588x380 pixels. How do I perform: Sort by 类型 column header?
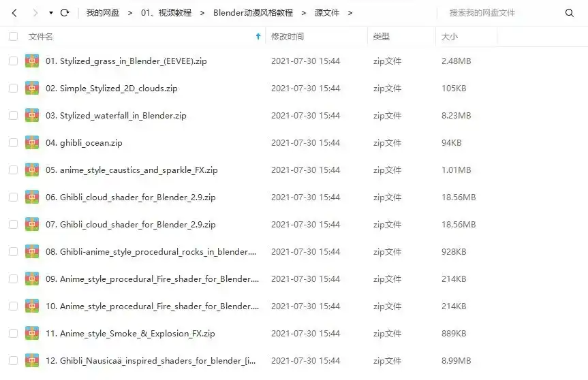382,36
